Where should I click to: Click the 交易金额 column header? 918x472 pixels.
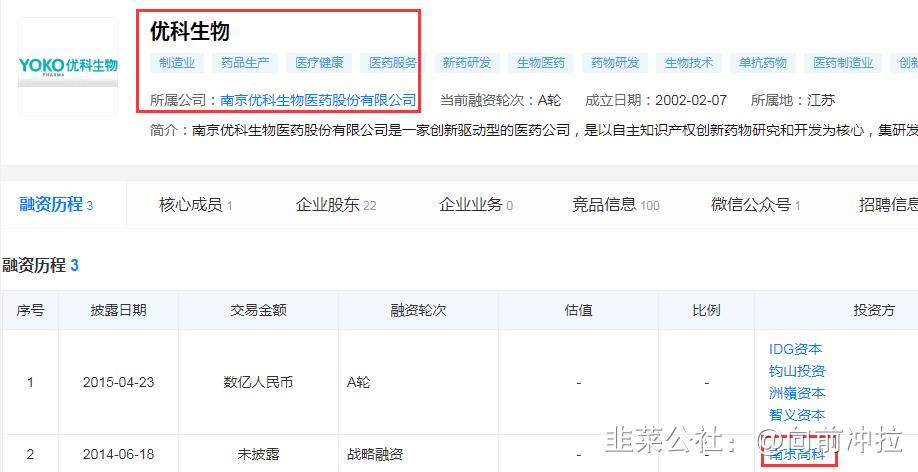coord(258,310)
